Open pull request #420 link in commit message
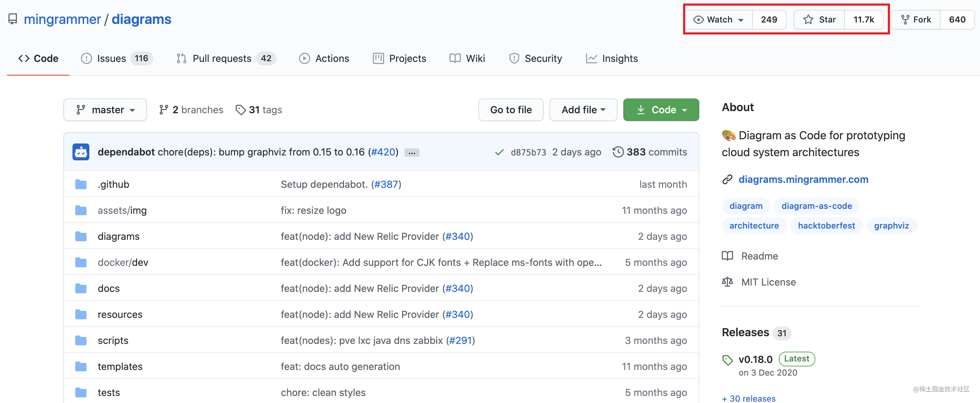This screenshot has height=403, width=980. [383, 152]
